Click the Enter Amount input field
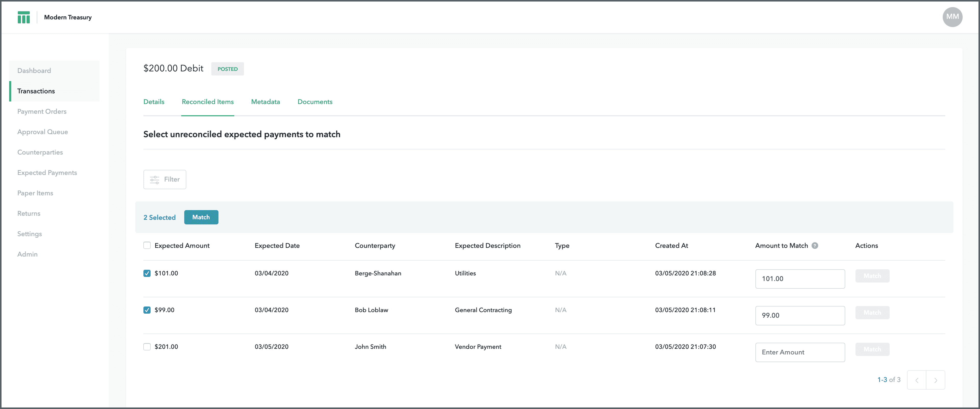980x409 pixels. [800, 352]
